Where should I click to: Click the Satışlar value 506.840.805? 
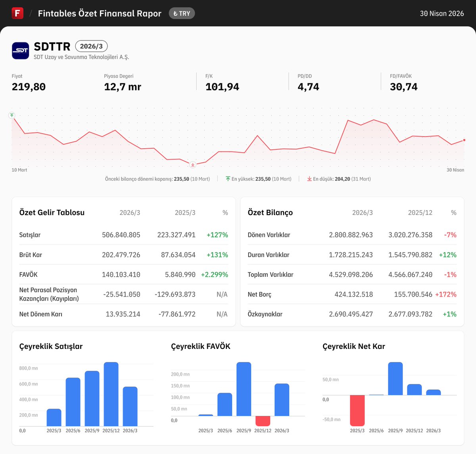coord(121,235)
